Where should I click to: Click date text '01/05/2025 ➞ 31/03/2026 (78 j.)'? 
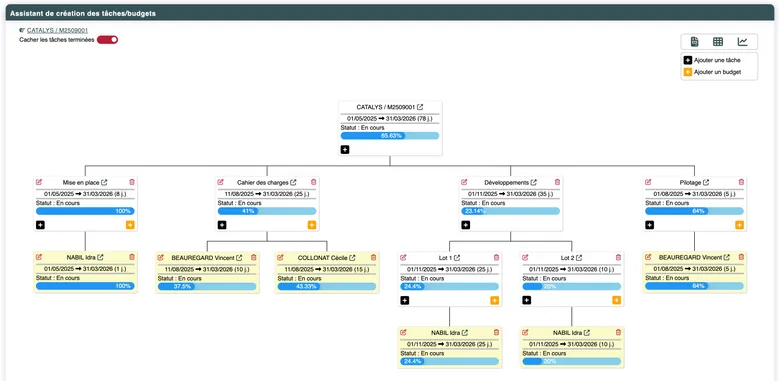coord(390,118)
